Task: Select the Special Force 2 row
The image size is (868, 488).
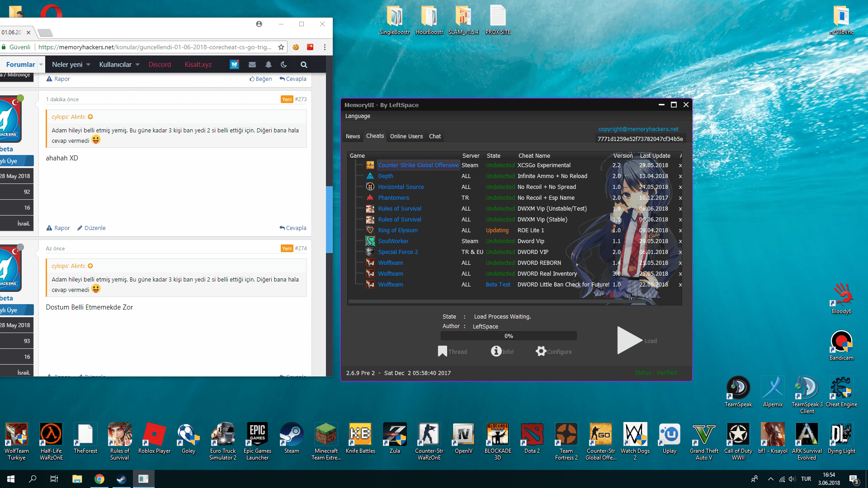Action: click(x=515, y=252)
